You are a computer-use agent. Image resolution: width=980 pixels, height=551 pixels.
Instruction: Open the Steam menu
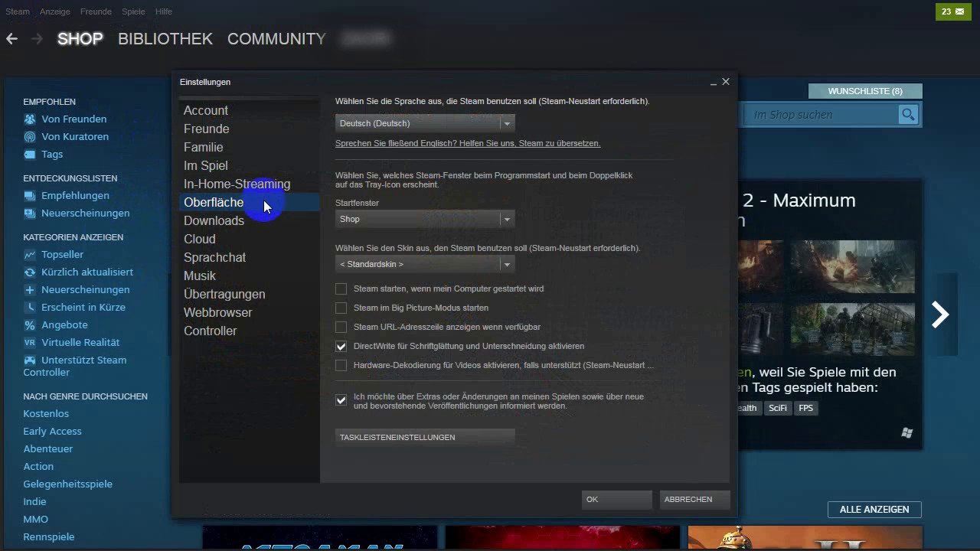18,11
